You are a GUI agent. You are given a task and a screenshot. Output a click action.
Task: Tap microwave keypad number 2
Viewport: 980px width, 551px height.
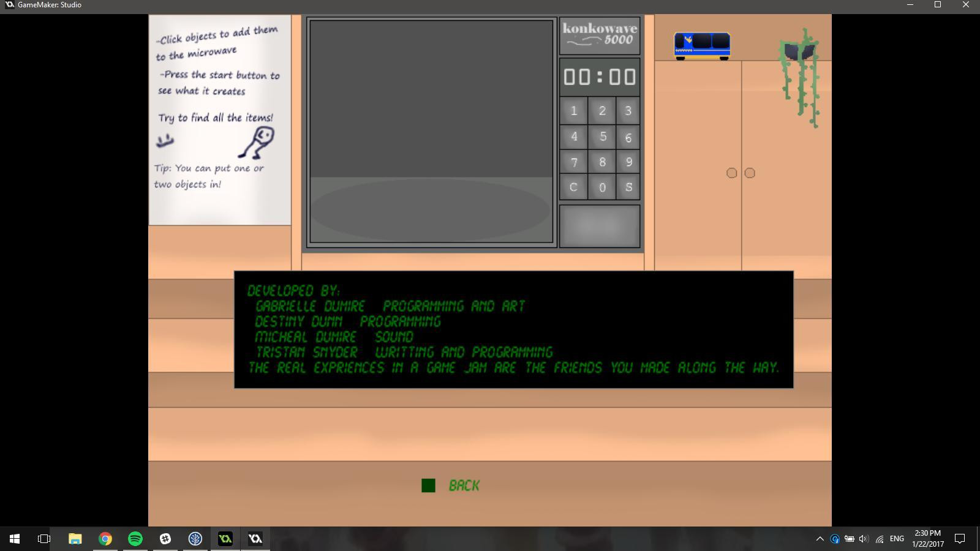pos(602,111)
